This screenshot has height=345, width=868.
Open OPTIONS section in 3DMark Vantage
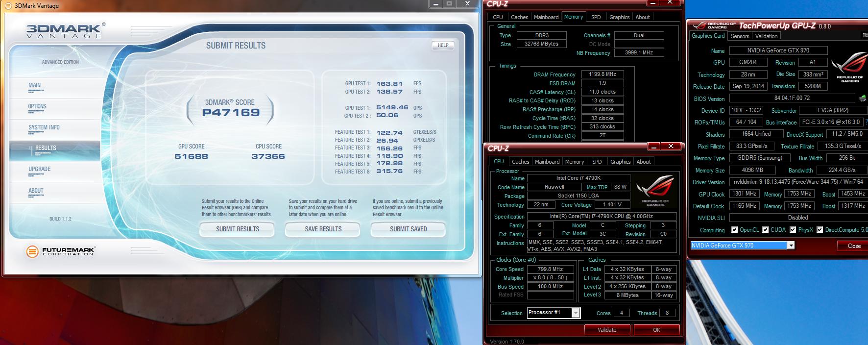coord(55,108)
